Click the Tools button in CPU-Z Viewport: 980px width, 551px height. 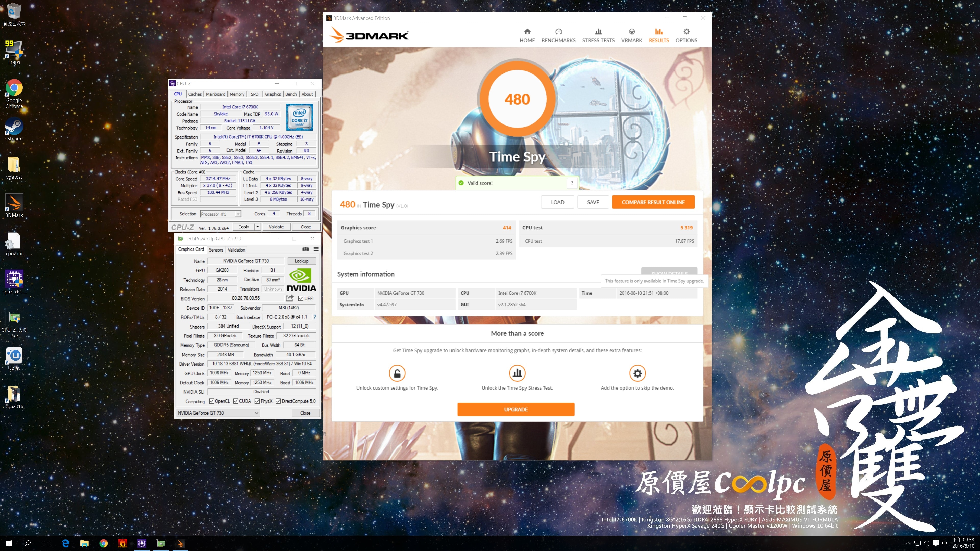coord(243,227)
